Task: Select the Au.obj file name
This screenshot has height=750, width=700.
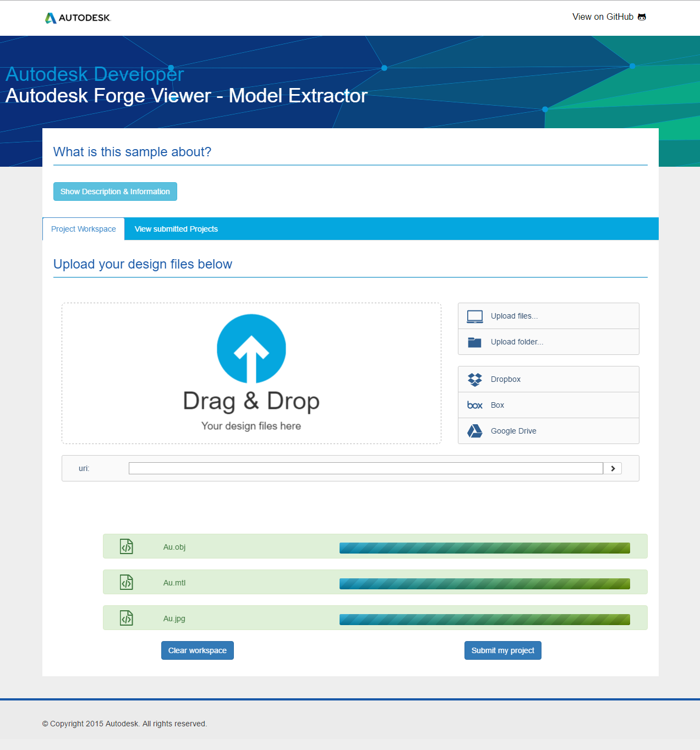Action: tap(174, 547)
